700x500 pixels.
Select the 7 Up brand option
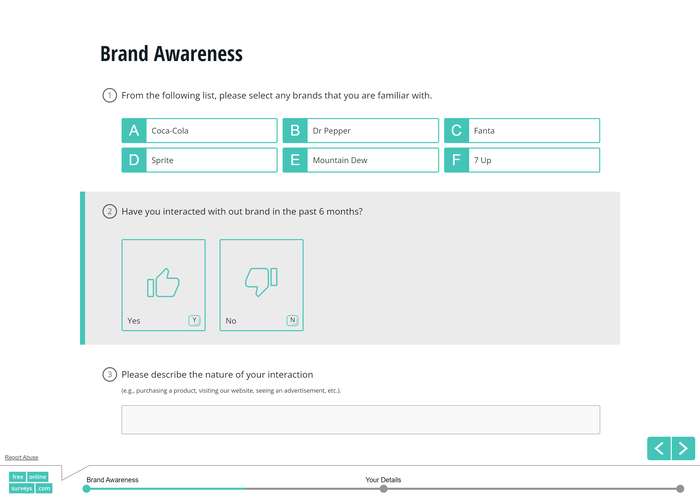[x=533, y=160]
